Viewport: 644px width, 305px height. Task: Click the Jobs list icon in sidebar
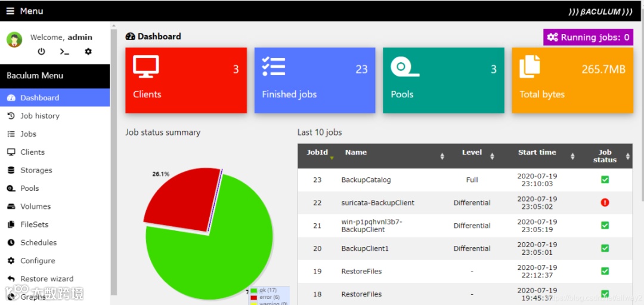click(11, 134)
